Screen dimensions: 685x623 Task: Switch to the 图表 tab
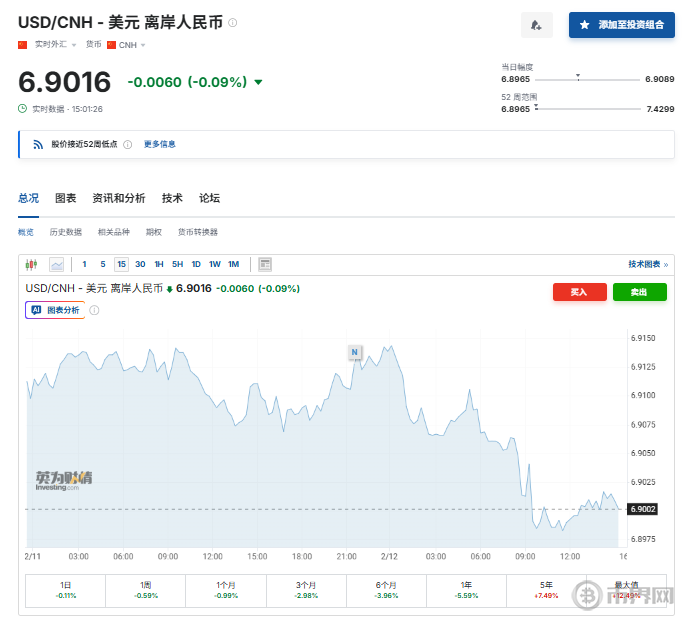point(65,198)
